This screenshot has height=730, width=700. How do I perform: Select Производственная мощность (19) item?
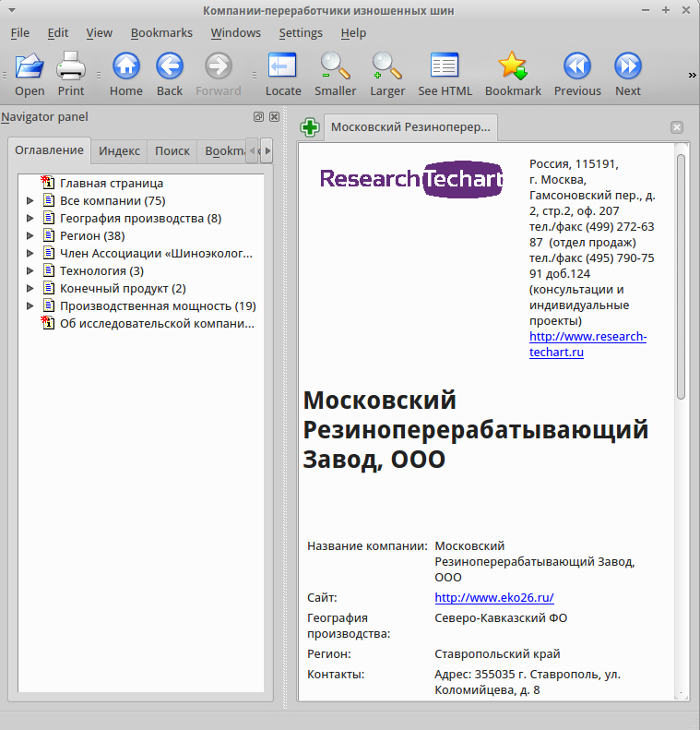tap(158, 305)
